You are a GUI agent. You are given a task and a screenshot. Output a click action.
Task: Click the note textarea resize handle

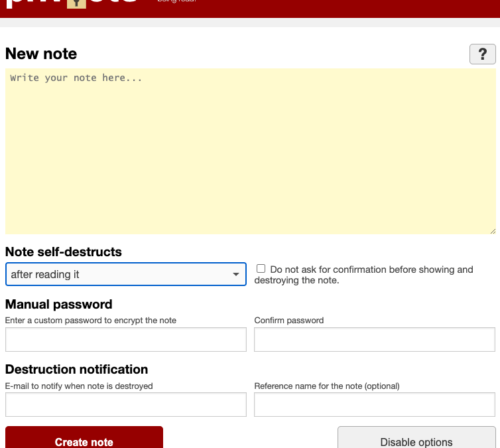tap(492, 231)
